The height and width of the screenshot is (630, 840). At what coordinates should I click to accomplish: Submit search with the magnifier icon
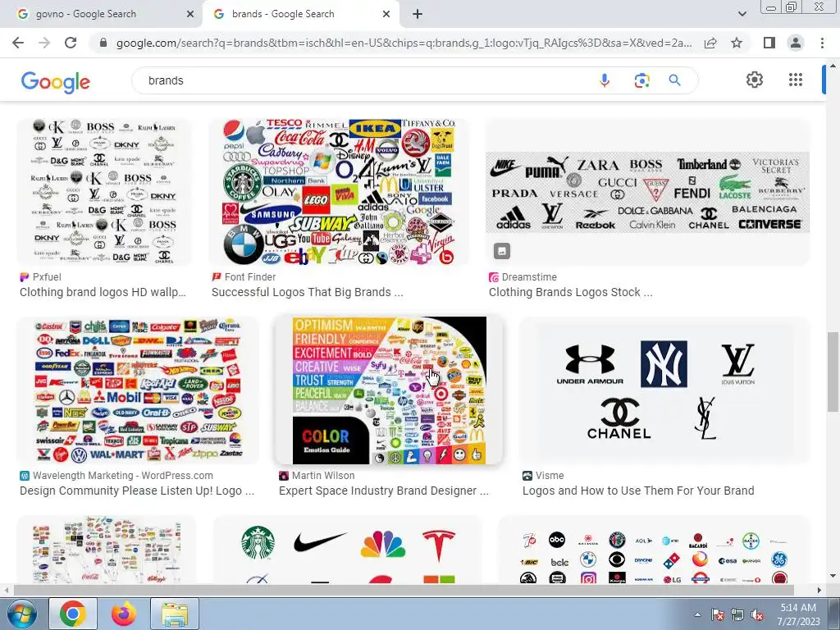pos(675,80)
